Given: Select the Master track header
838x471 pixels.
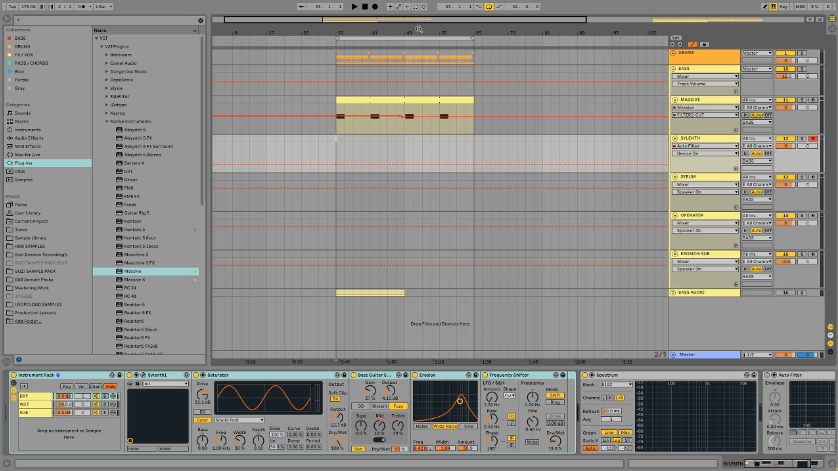Looking at the screenshot, I should [705, 354].
